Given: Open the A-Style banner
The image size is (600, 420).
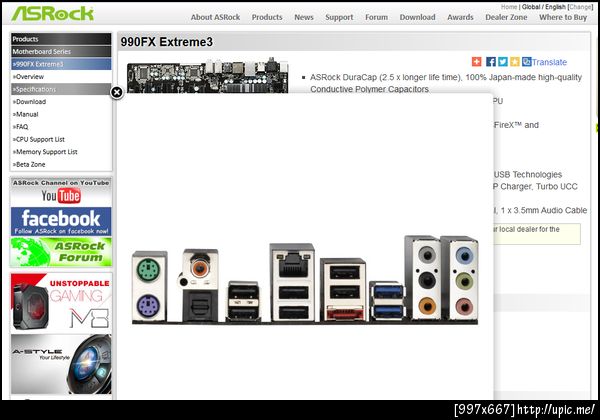Looking at the screenshot, I should pyautogui.click(x=61, y=364).
